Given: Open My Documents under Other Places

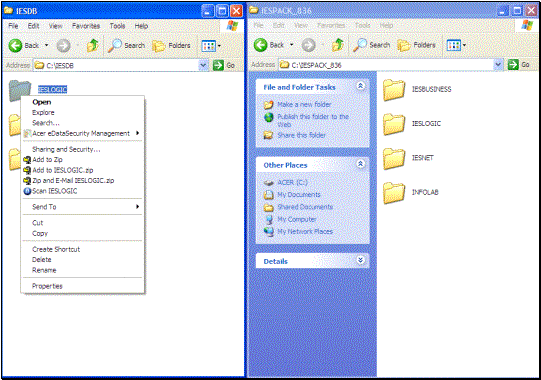Looking at the screenshot, I should (299, 195).
